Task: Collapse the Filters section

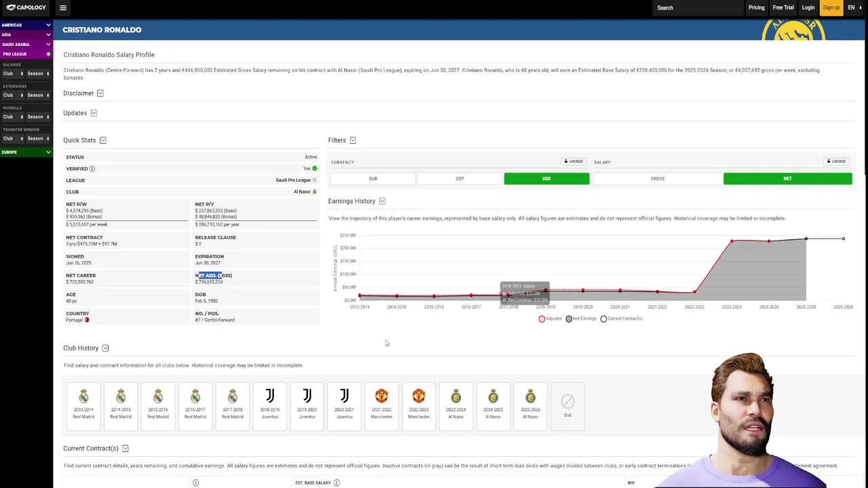Action: 353,140
